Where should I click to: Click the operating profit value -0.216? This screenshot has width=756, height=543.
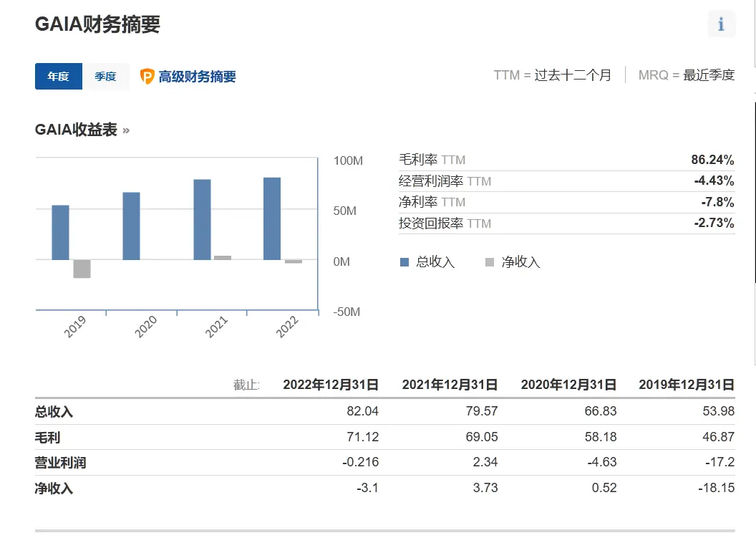[361, 462]
